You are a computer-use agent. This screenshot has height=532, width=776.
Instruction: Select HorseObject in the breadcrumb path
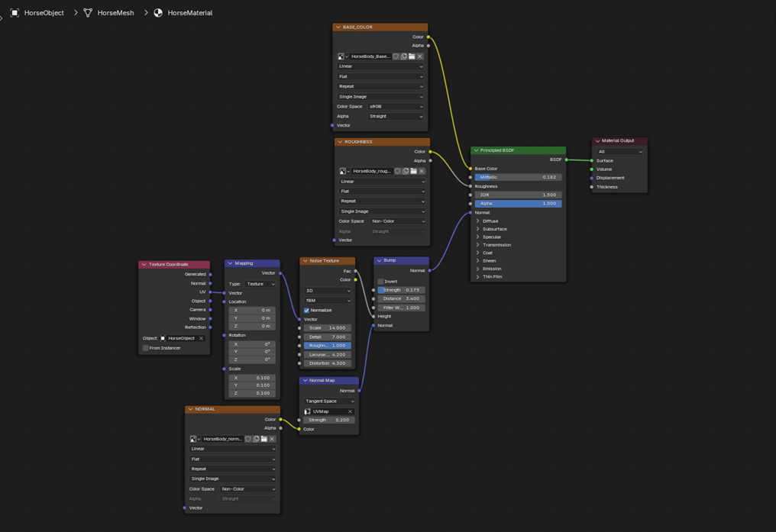pos(44,13)
